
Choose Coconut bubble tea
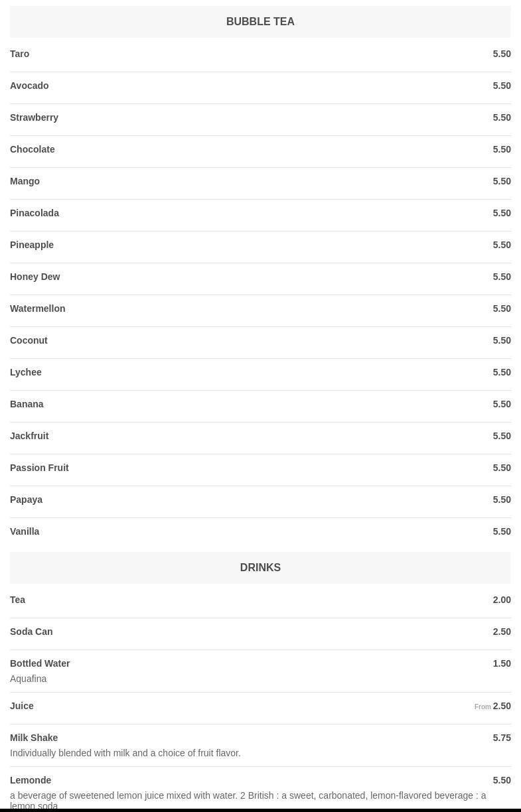pyautogui.click(x=260, y=342)
